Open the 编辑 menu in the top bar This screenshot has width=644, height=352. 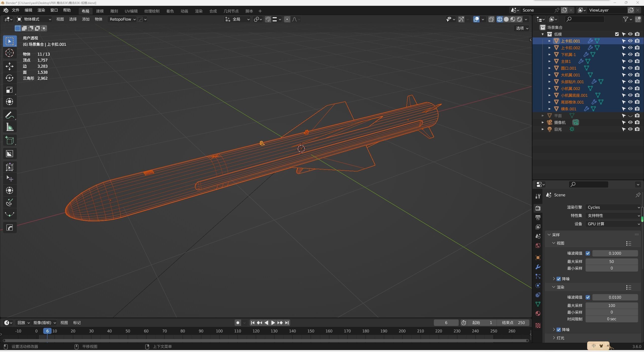pos(28,10)
